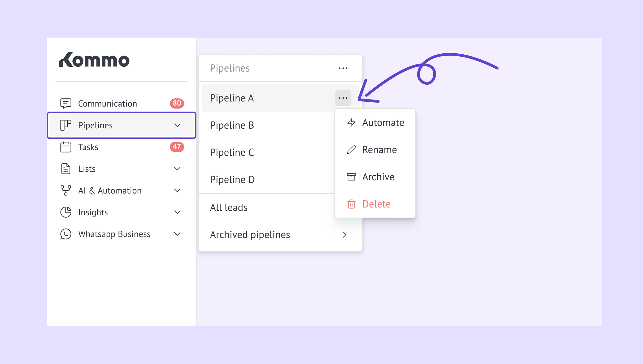Image resolution: width=643 pixels, height=364 pixels.
Task: Collapse the Pipelines sidebar chevron
Action: pyautogui.click(x=177, y=125)
